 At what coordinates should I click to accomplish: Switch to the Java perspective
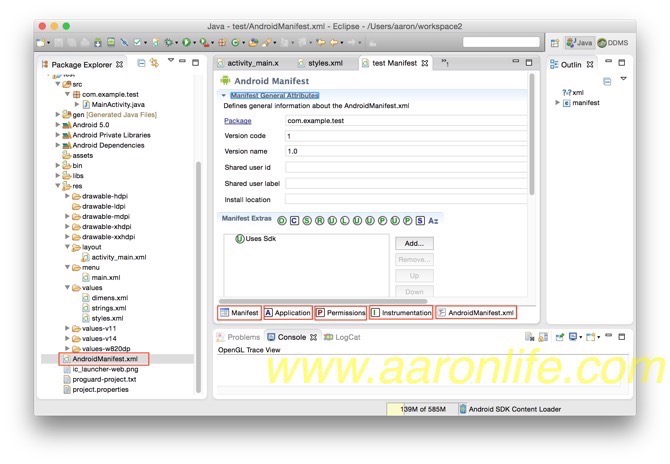point(579,43)
